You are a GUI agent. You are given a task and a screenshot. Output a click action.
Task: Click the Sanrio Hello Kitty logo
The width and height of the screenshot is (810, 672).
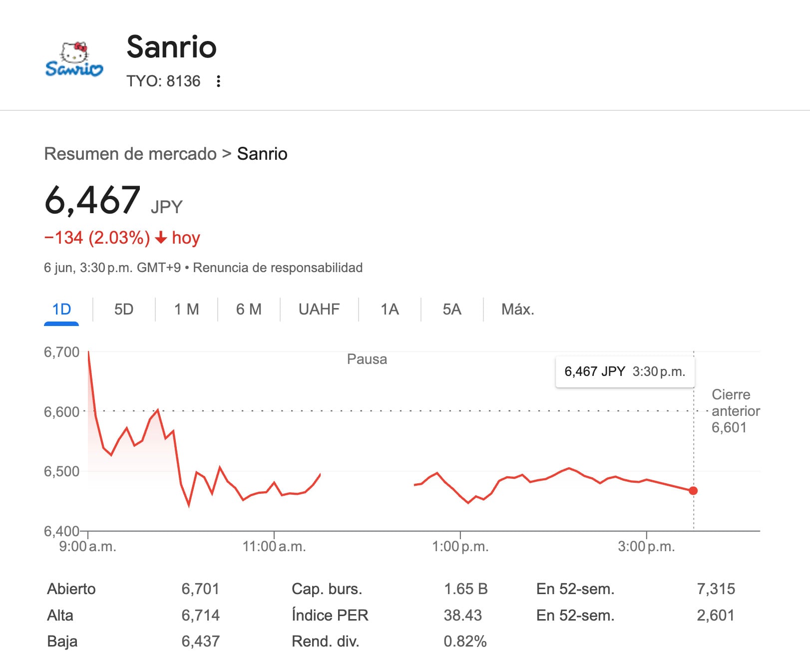click(x=74, y=60)
